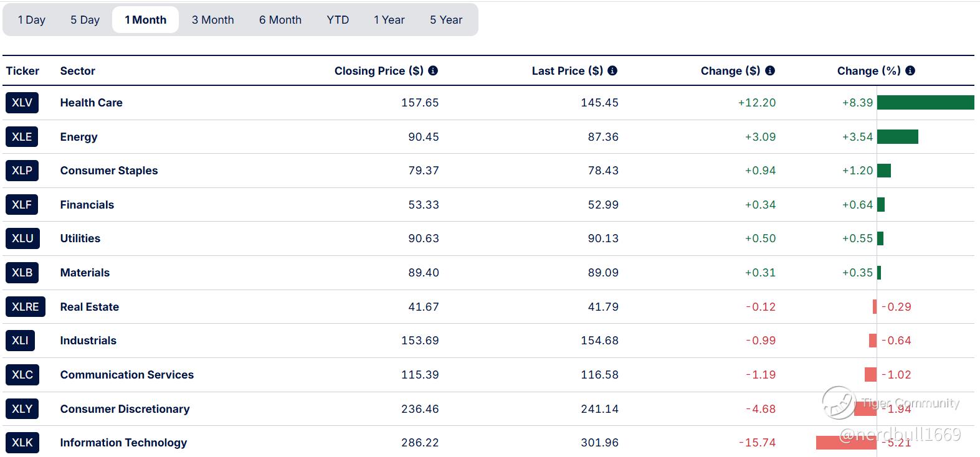Click info icon next to Change ($)
980x457 pixels.
pos(770,71)
